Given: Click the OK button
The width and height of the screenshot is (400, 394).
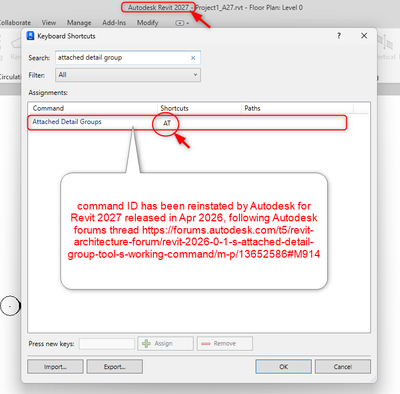Looking at the screenshot, I should coord(283,367).
